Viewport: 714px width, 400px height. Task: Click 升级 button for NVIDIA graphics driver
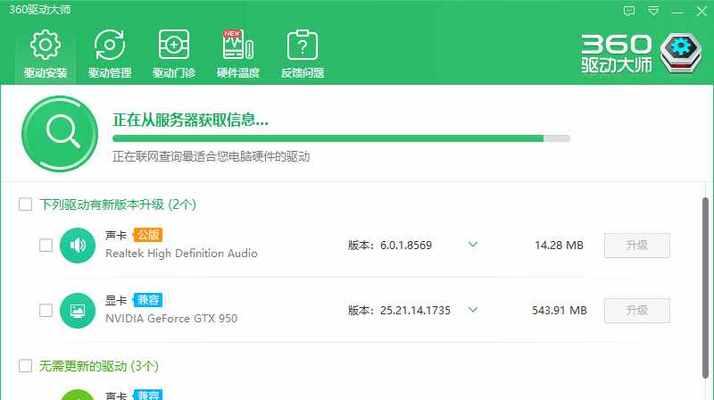click(637, 311)
